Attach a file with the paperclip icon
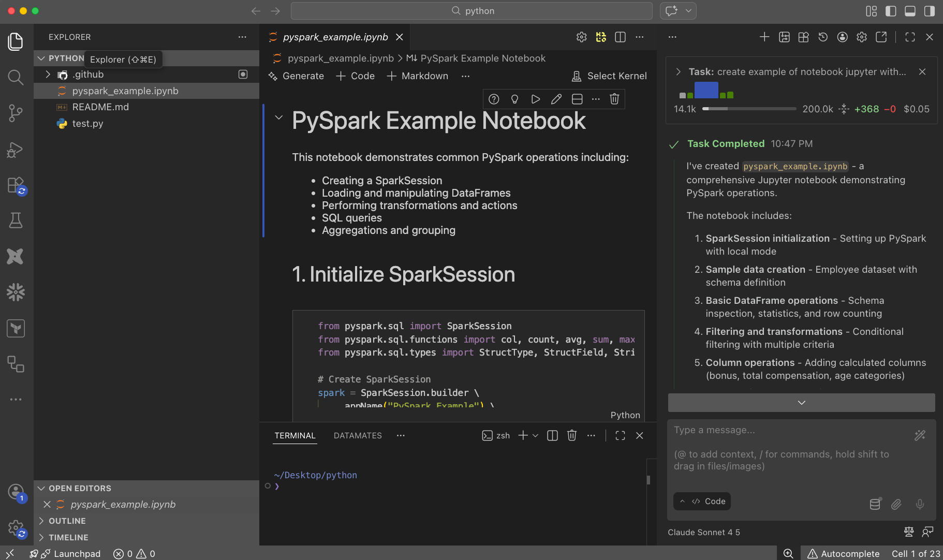 (x=897, y=504)
